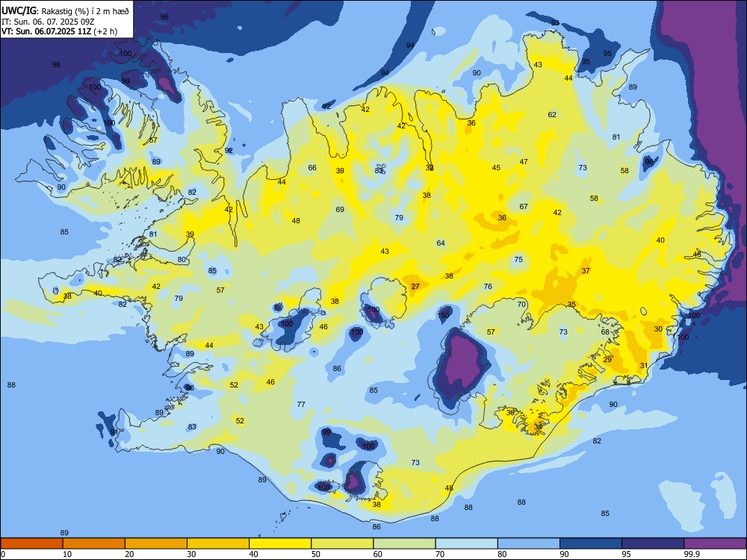This screenshot has height=560, width=747.
Task: Click the 0–10 dark orange legend swatch
Action: [31, 544]
